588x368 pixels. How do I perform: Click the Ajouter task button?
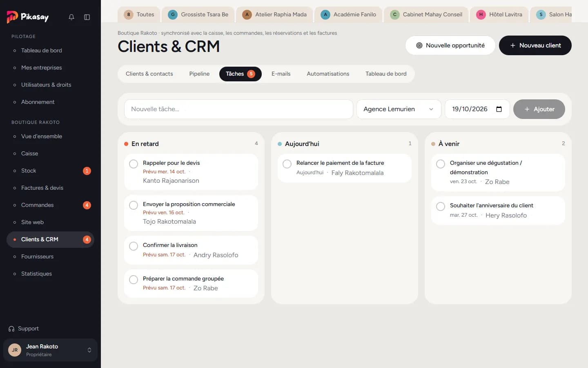tap(539, 109)
